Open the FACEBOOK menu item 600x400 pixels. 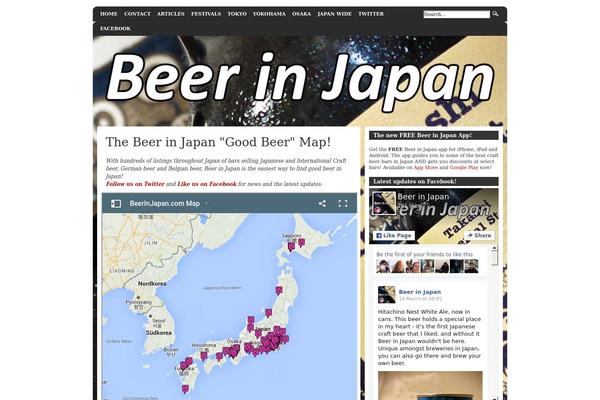click(115, 28)
